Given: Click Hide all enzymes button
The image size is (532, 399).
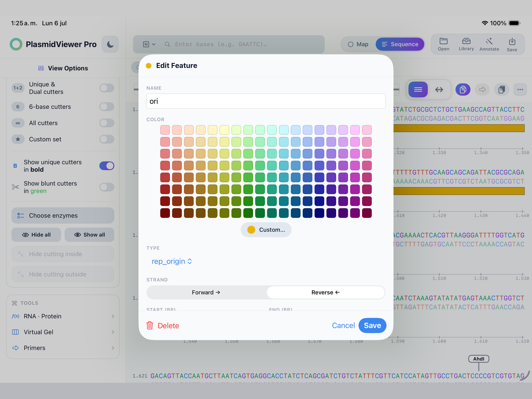Looking at the screenshot, I should coord(36,235).
